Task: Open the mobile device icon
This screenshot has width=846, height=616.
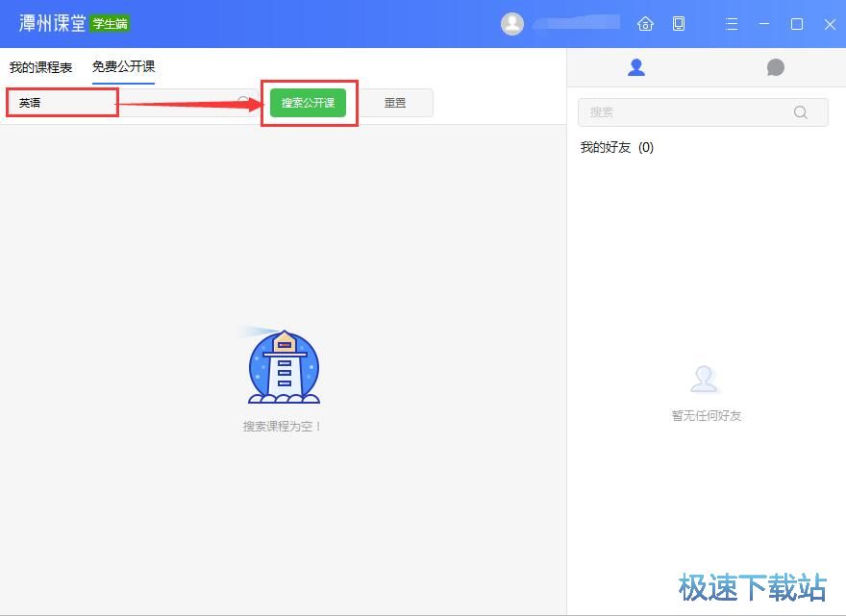Action: (x=679, y=24)
